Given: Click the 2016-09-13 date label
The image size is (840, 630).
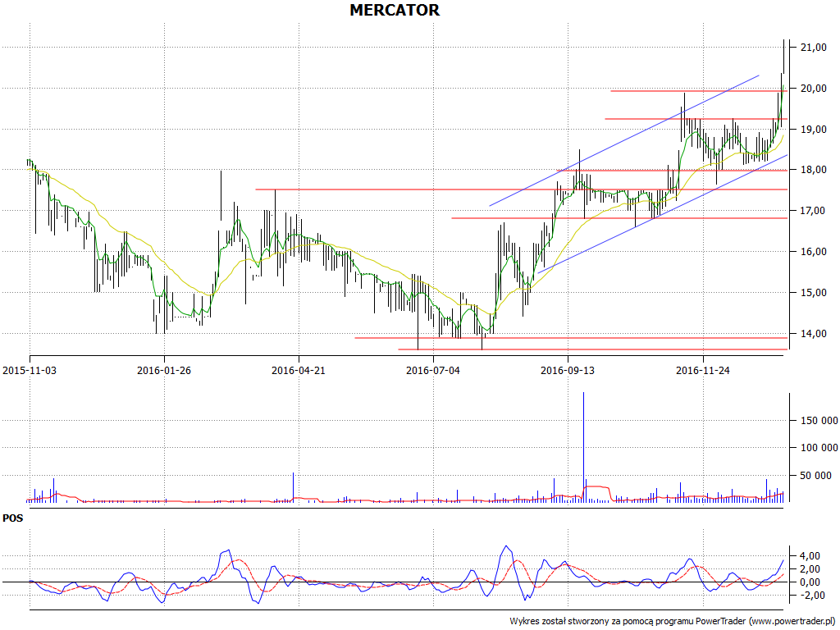Looking at the screenshot, I should [x=568, y=370].
